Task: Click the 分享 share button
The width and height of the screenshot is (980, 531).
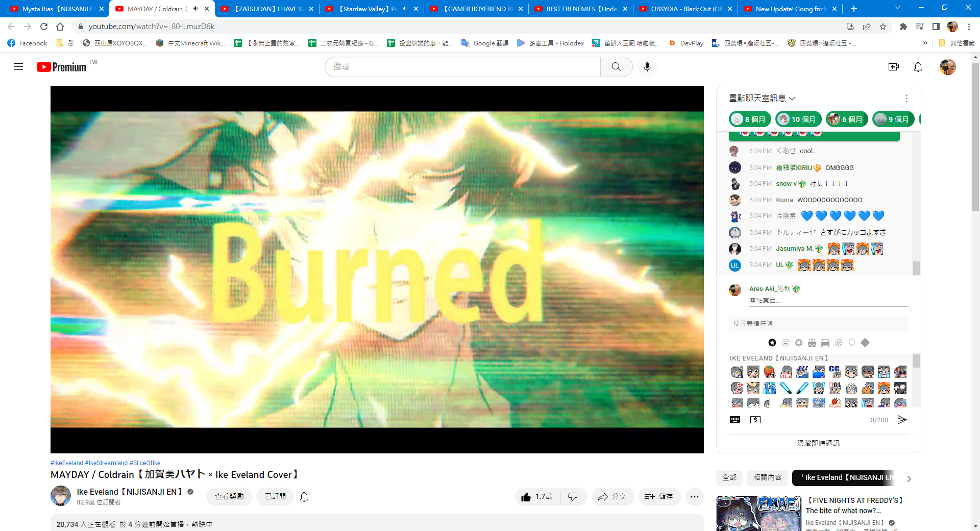Action: (x=612, y=496)
